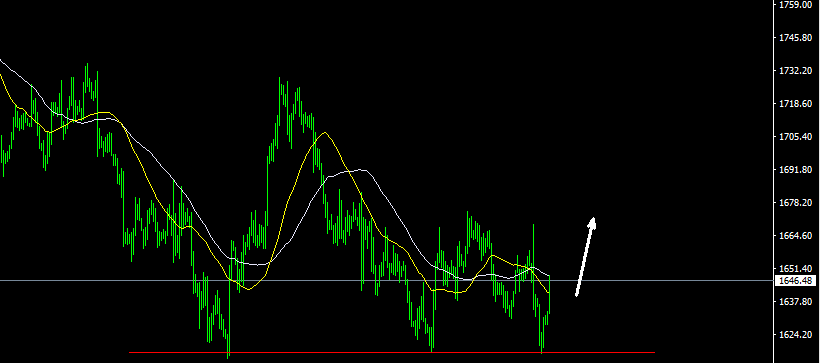Click the 1664.60 price scale label
The image size is (821, 363).
tap(795, 236)
